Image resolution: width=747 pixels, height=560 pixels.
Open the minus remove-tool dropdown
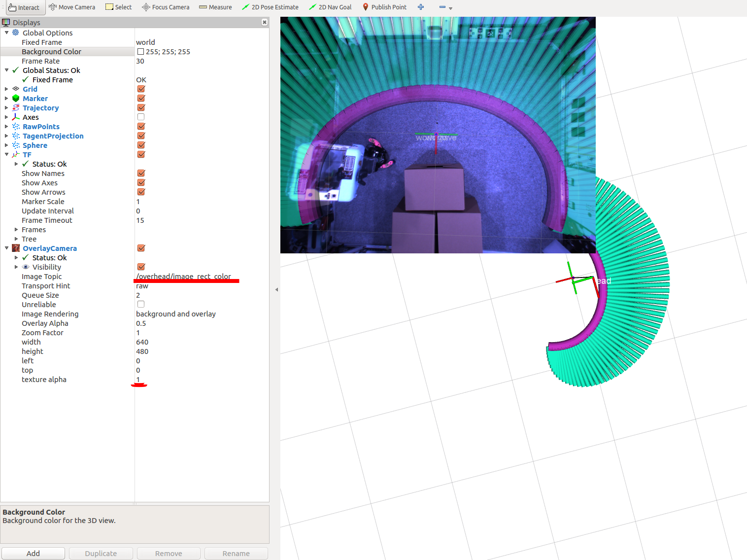(446, 7)
